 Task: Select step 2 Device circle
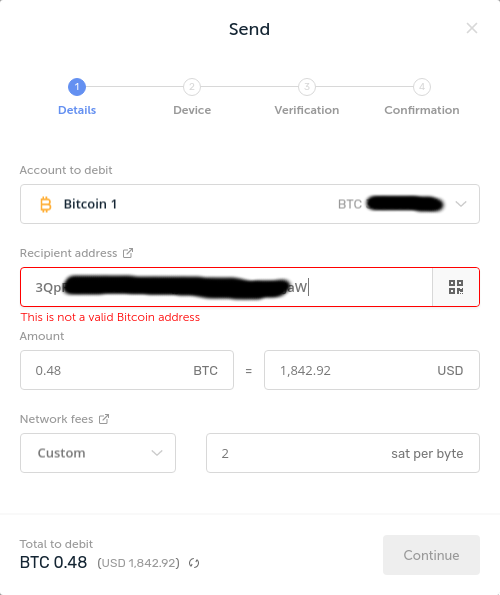point(192,87)
